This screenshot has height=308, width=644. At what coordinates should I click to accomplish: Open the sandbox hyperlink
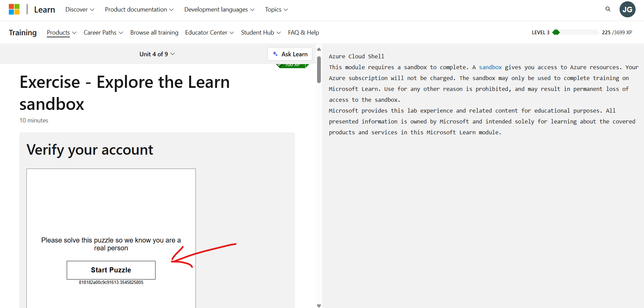click(x=490, y=67)
